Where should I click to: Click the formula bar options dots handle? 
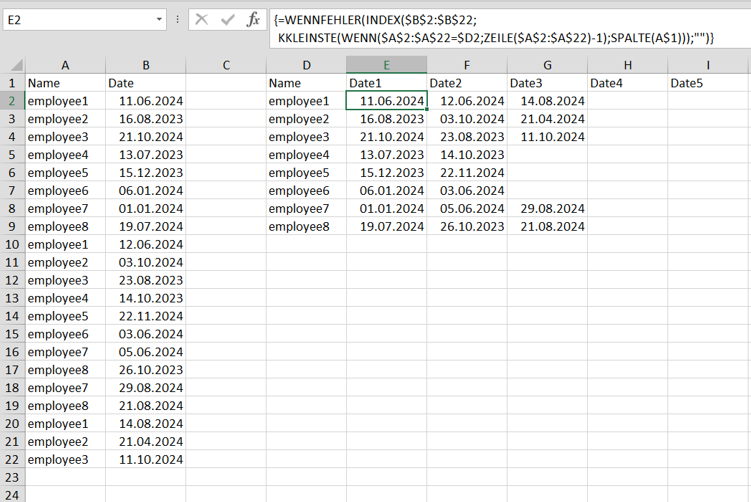[178, 20]
